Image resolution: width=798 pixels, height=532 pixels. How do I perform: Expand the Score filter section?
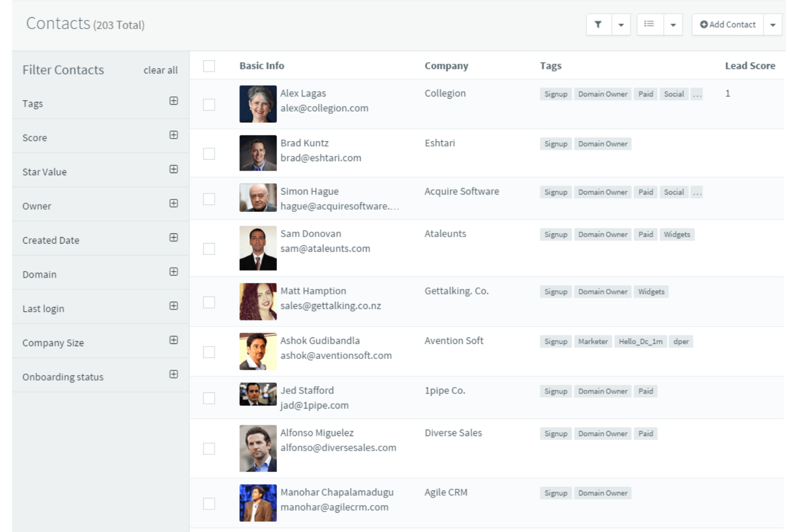coord(173,135)
